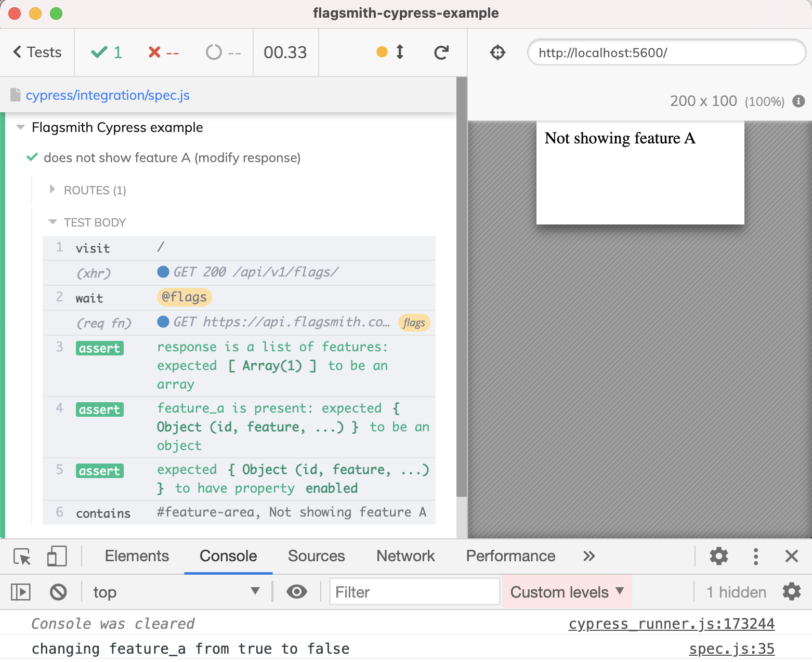Click the 00.33 test duration
The height and width of the screenshot is (662, 812).
(x=285, y=52)
